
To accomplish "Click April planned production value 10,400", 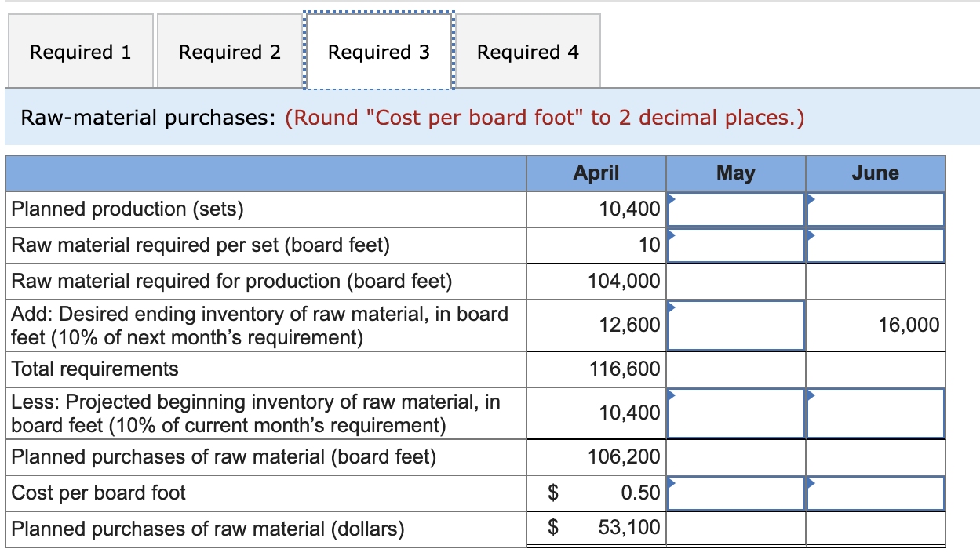I will pyautogui.click(x=596, y=209).
